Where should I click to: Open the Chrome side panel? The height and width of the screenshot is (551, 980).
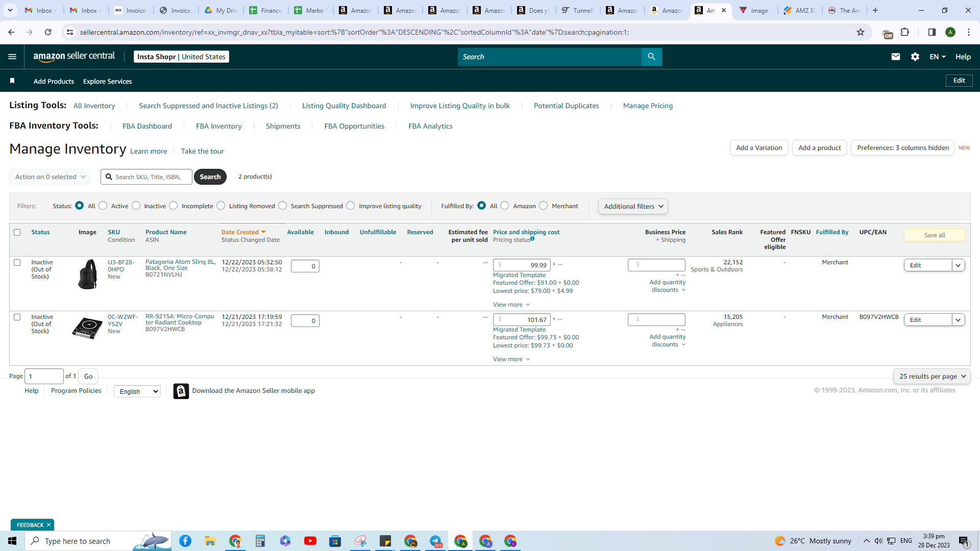point(932,32)
